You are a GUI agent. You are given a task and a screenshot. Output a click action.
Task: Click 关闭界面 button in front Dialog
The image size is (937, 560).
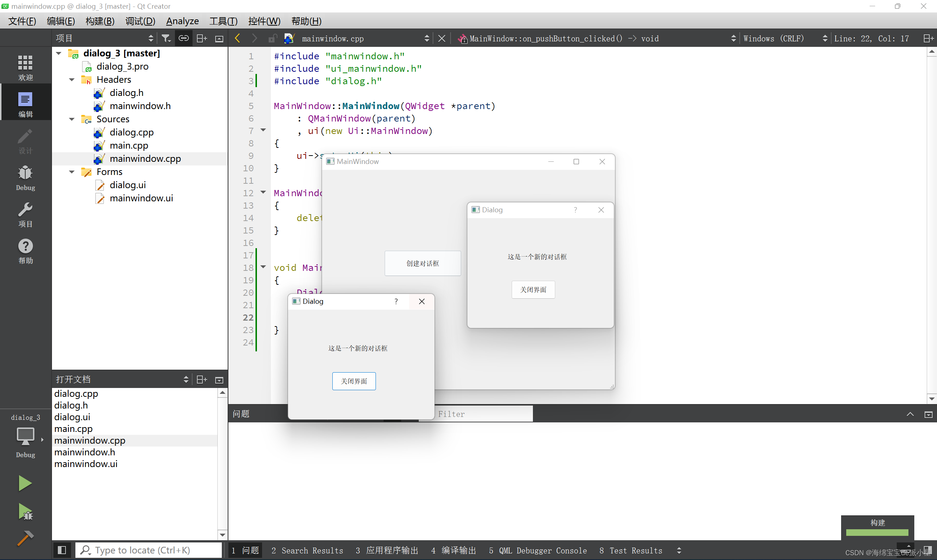pyautogui.click(x=354, y=381)
